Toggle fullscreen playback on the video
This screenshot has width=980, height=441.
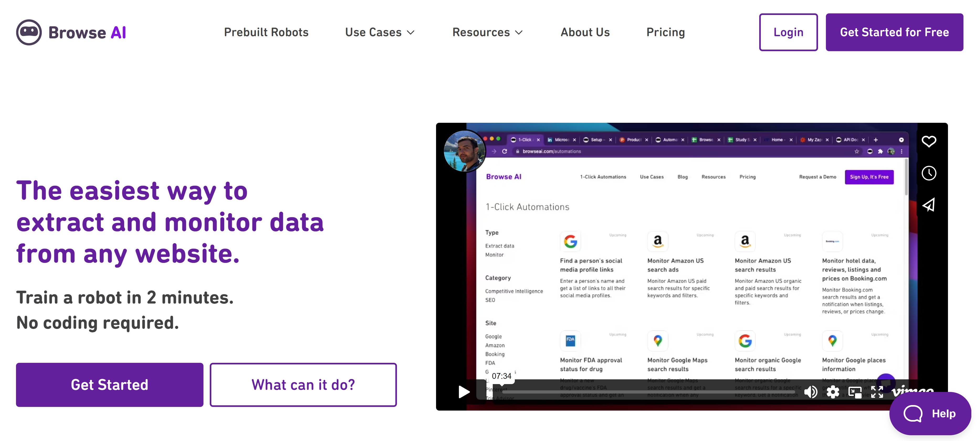click(x=877, y=392)
